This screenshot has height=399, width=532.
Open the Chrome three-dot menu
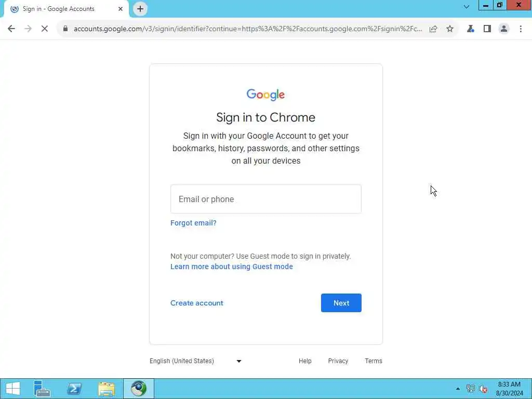(521, 29)
